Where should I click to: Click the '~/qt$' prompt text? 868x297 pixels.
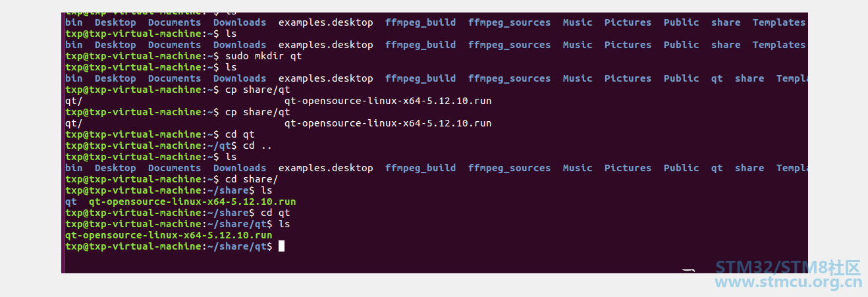(x=223, y=146)
